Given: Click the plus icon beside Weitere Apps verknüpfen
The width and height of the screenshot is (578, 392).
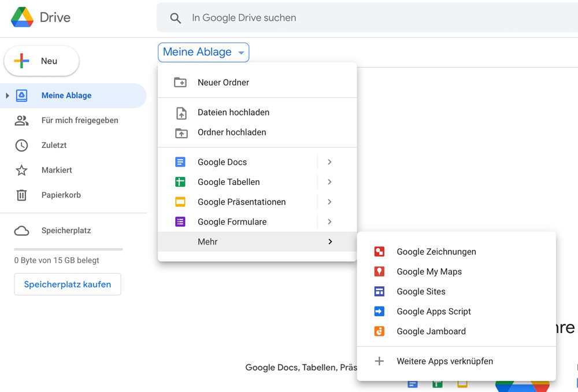Looking at the screenshot, I should pyautogui.click(x=379, y=361).
